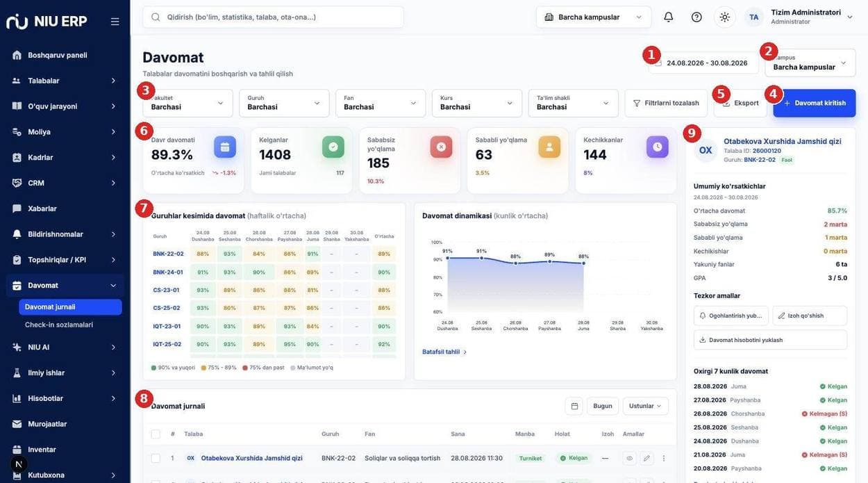Image resolution: width=868 pixels, height=483 pixels.
Task: Click the TA user avatar
Action: [754, 17]
